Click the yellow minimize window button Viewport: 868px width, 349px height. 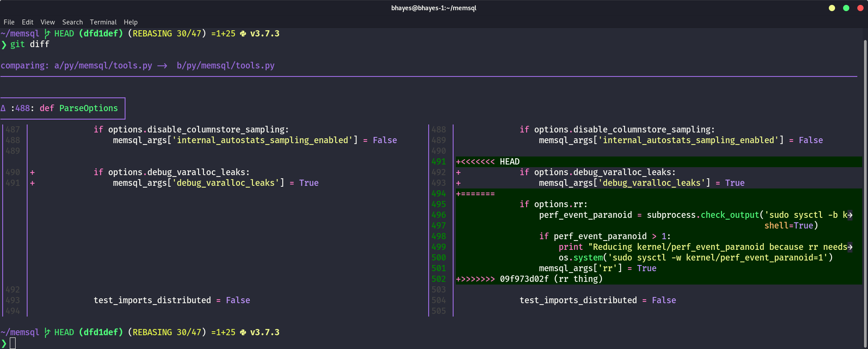(x=832, y=8)
